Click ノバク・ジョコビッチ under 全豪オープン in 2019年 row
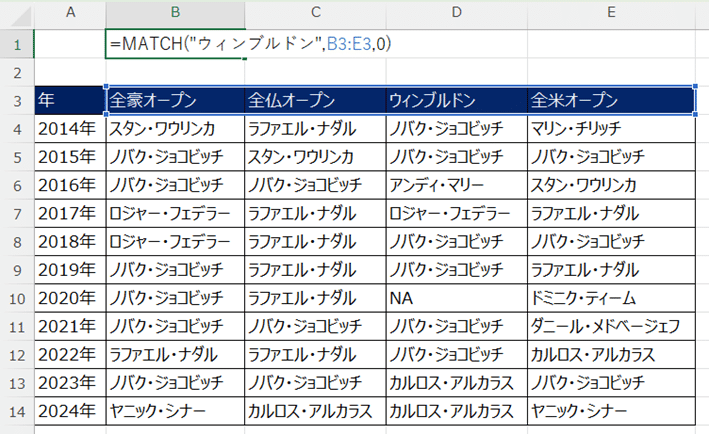Viewport: 709px width, 434px height. pos(175,270)
